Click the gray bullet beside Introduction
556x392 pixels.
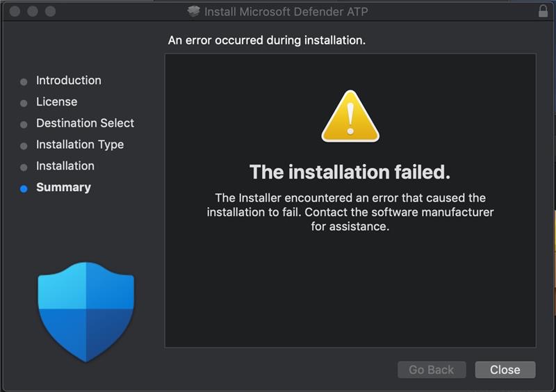coord(24,82)
